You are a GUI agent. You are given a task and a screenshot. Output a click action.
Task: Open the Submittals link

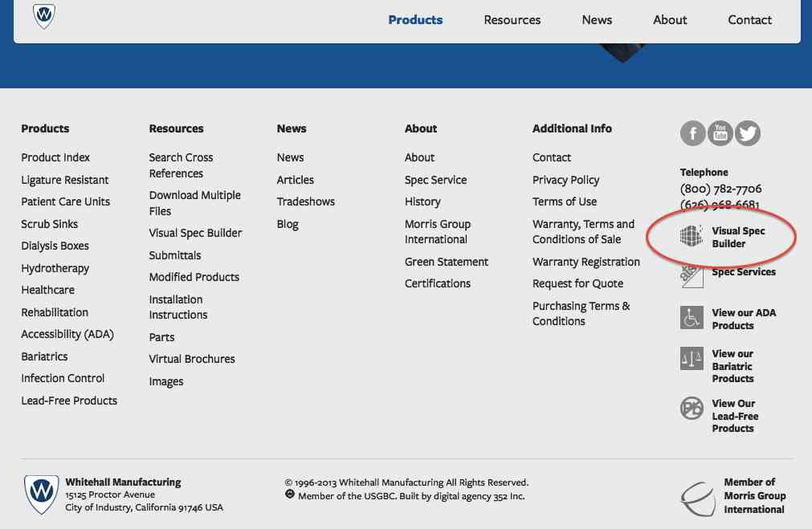coord(174,256)
